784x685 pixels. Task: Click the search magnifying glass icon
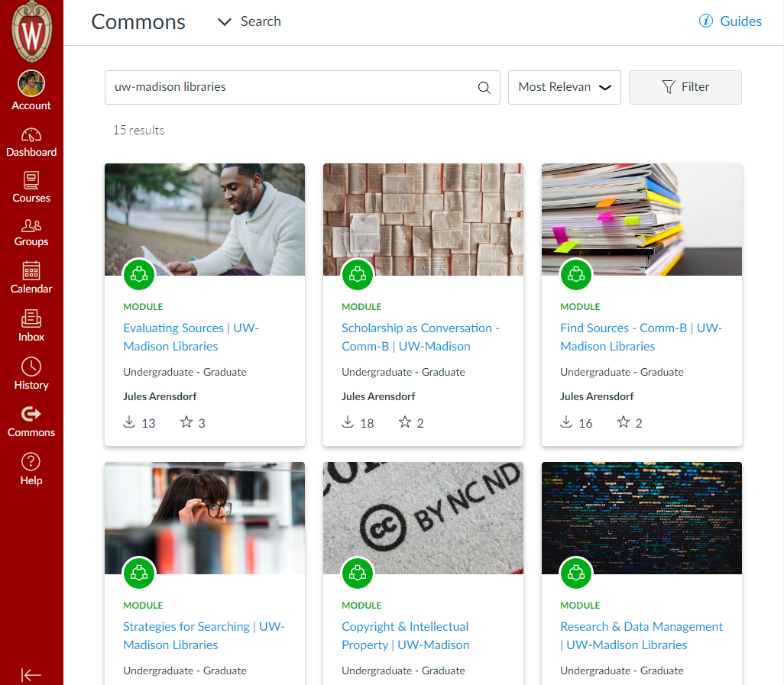tap(484, 88)
